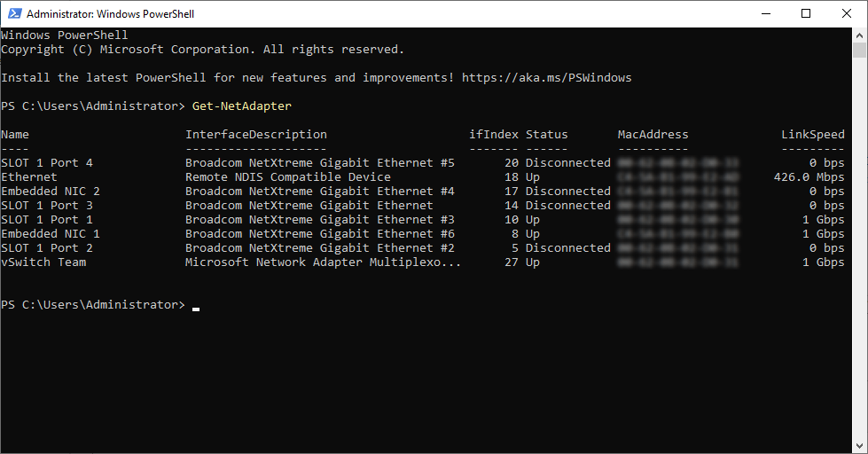Click 'Remote NDIS Compatible Device' description

point(288,176)
